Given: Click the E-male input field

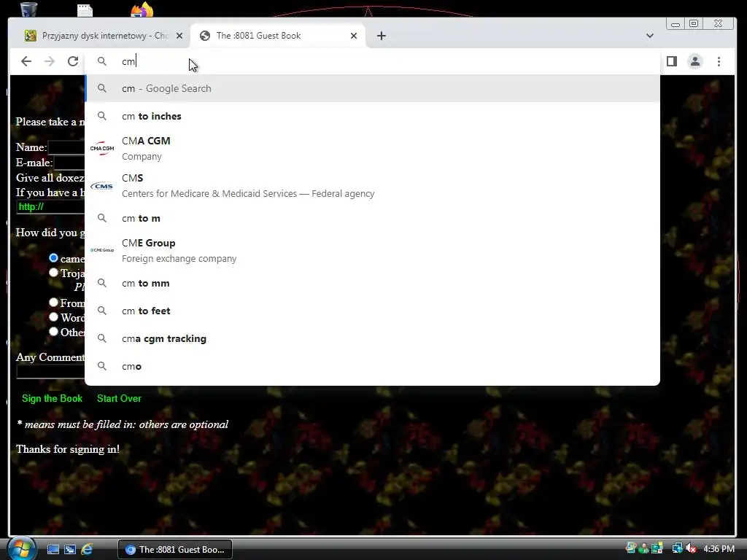Looking at the screenshot, I should pyautogui.click(x=69, y=163).
